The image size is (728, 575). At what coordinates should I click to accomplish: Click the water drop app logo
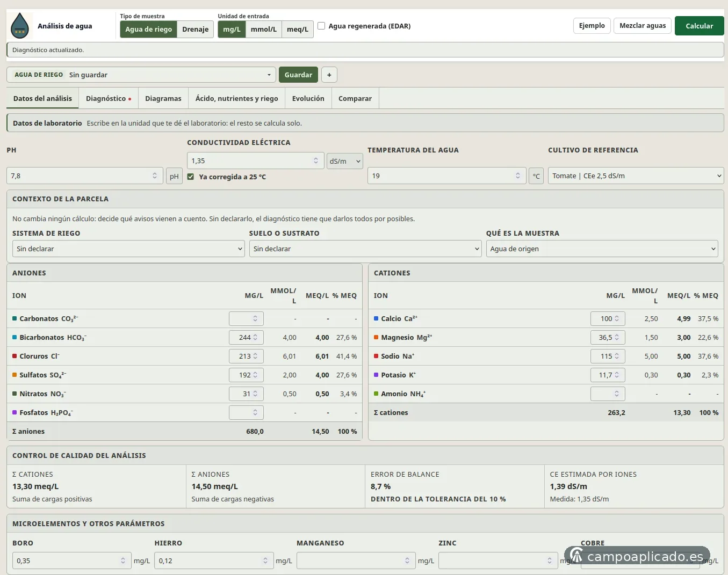pyautogui.click(x=20, y=26)
